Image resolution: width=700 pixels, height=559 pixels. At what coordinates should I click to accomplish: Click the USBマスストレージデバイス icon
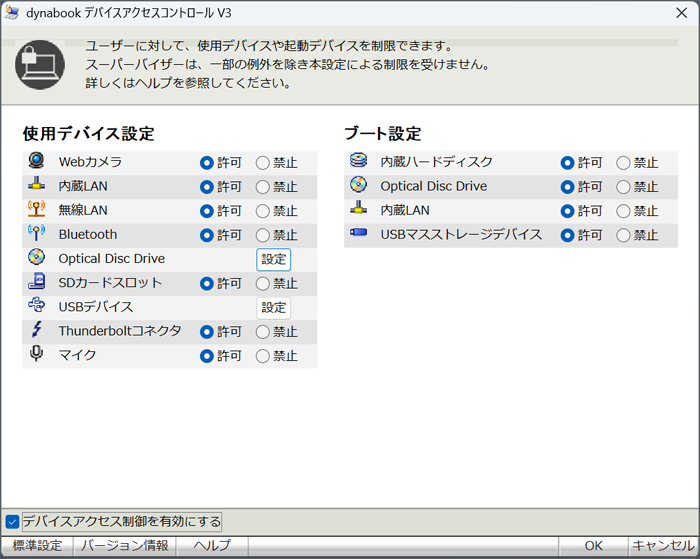(x=358, y=232)
